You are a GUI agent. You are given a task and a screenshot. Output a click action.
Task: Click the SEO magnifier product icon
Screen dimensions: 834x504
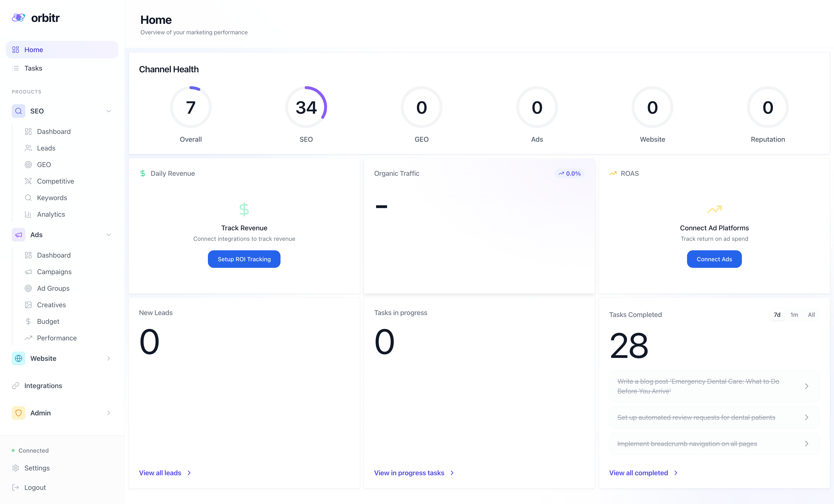pyautogui.click(x=18, y=111)
